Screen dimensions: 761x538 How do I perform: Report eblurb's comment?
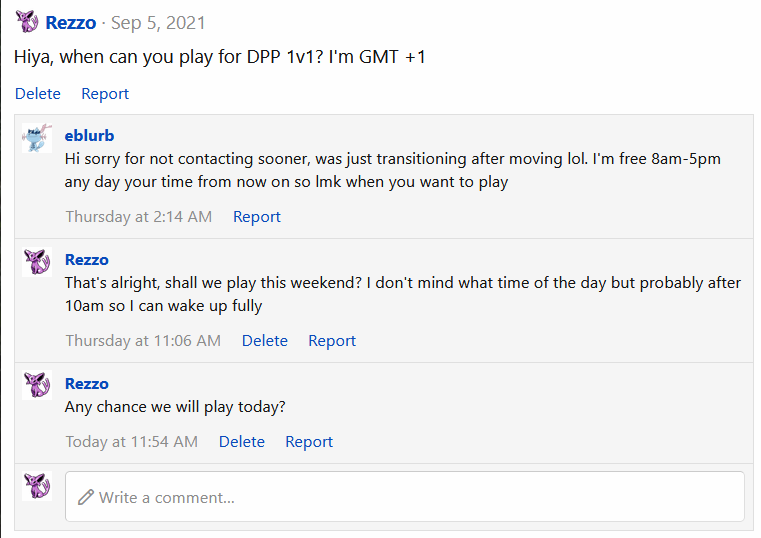[257, 216]
